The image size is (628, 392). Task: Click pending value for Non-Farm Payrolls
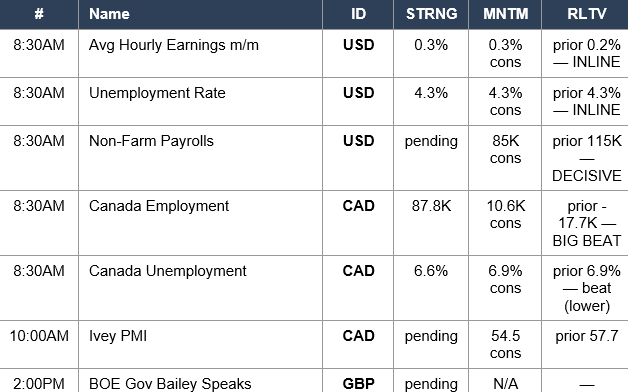(431, 141)
